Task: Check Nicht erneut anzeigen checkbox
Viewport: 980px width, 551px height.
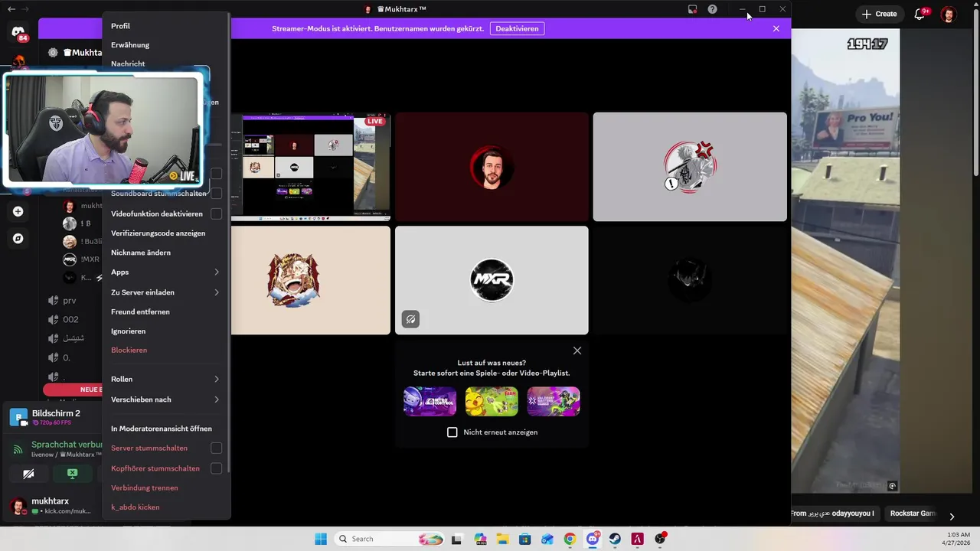Action: pyautogui.click(x=452, y=432)
